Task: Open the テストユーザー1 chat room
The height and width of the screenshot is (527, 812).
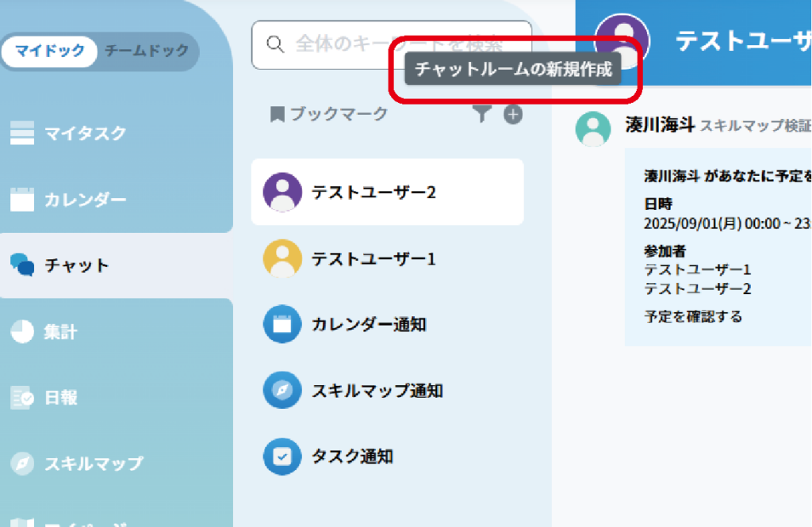Action: pos(387,258)
